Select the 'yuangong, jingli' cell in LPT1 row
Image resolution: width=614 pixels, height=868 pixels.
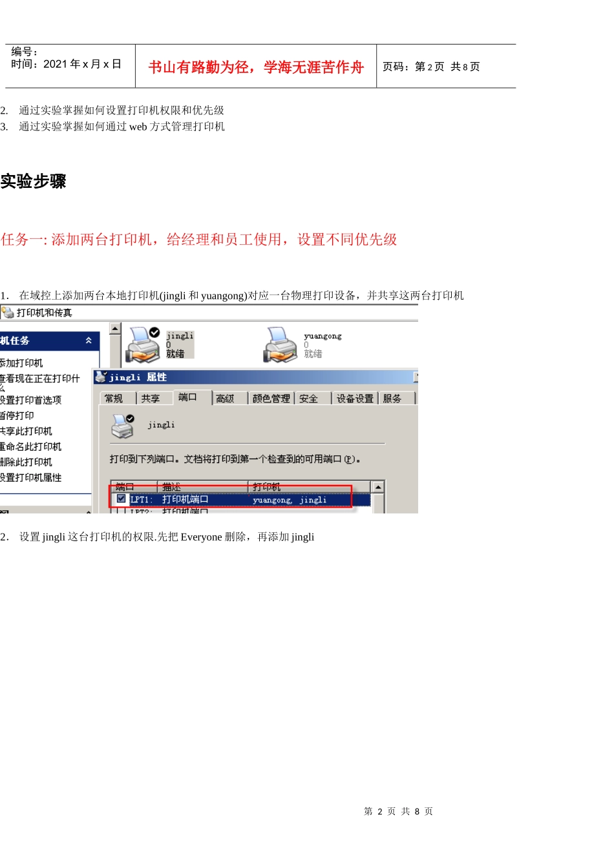(290, 499)
